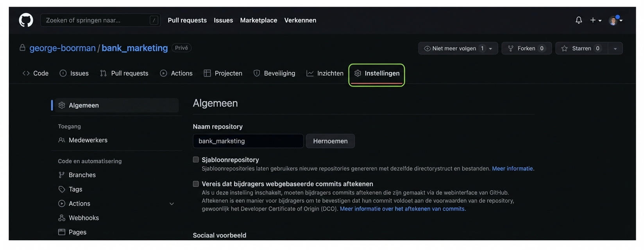Open the notifications bell

(579, 20)
